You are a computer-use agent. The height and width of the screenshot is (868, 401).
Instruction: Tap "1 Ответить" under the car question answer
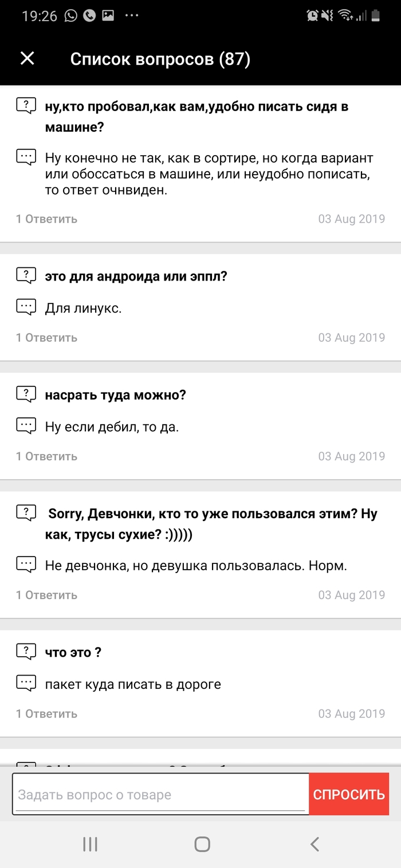tap(46, 219)
